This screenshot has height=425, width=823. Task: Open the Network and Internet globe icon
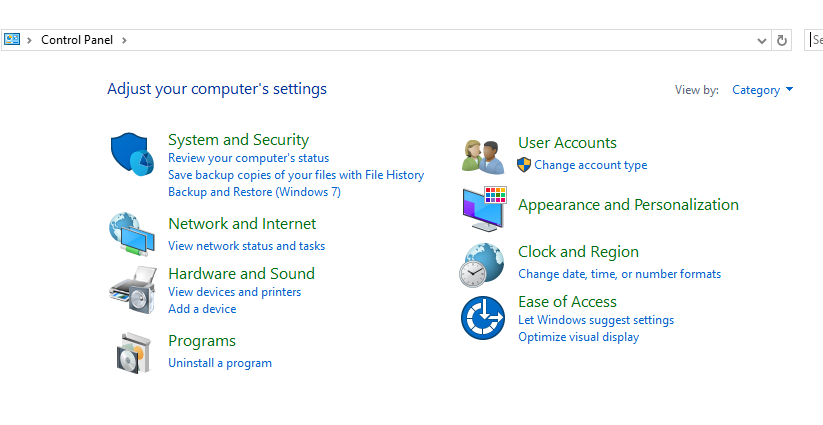coord(131,233)
